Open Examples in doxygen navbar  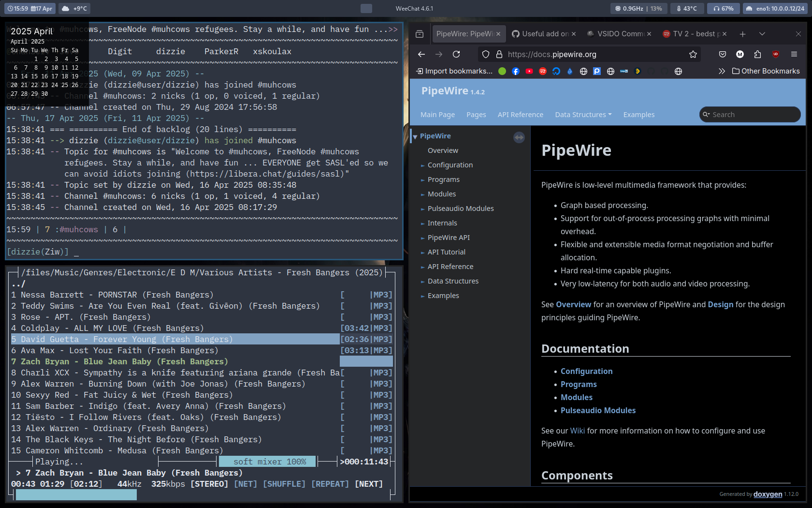638,115
